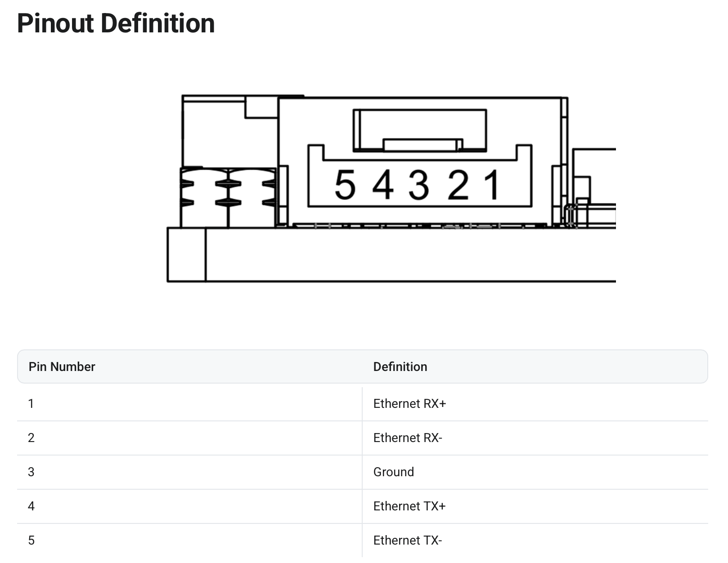Click pin number 3 in the table
728x563 pixels.
pyautogui.click(x=31, y=472)
